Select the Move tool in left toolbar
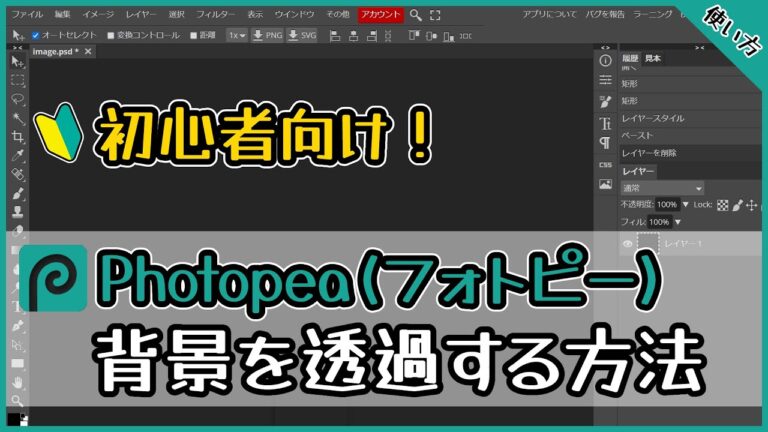 point(18,62)
